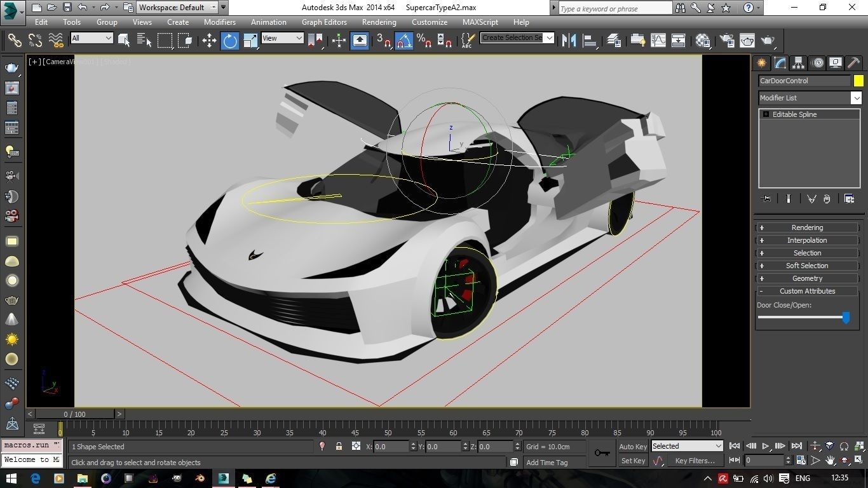Click the 0 / 100 time slider
868x488 pixels.
pyautogui.click(x=75, y=414)
